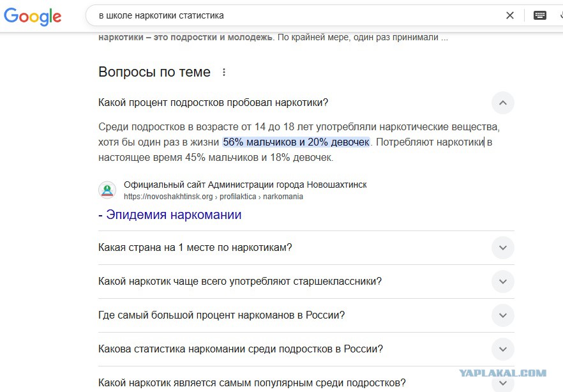This screenshot has width=563, height=392.
Task: Click the Google logo
Action: point(33,16)
